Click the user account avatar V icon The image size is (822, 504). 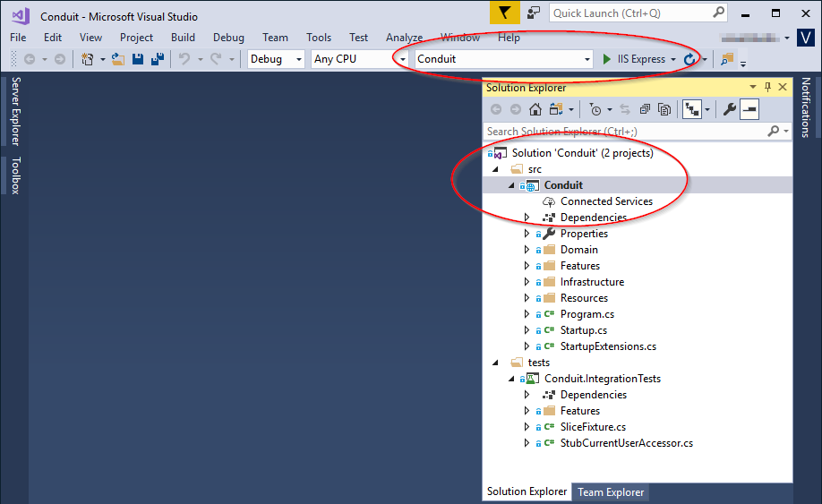click(x=806, y=38)
